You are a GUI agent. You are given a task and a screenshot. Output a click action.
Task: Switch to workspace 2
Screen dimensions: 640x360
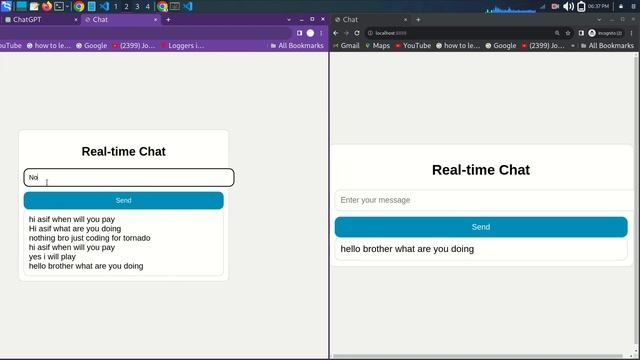click(x=127, y=7)
